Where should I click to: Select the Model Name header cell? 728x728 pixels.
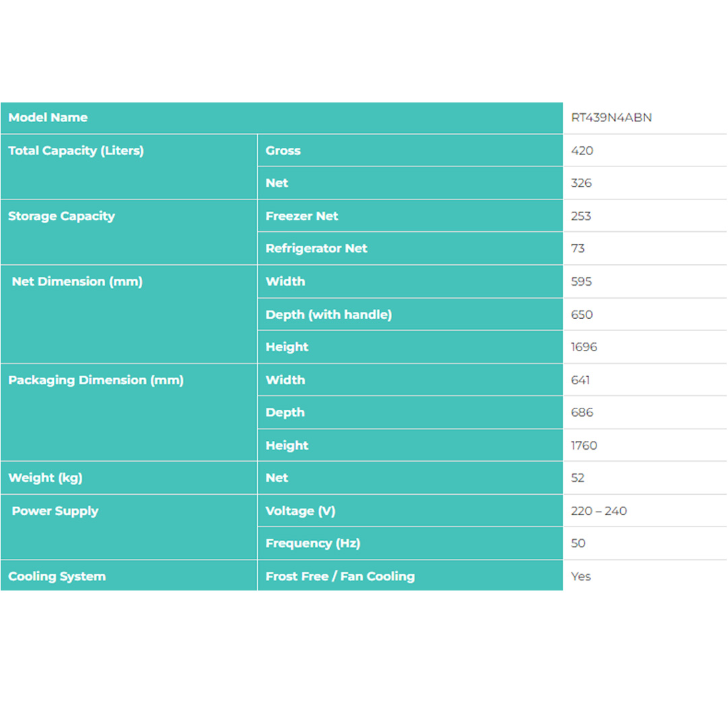click(48, 118)
